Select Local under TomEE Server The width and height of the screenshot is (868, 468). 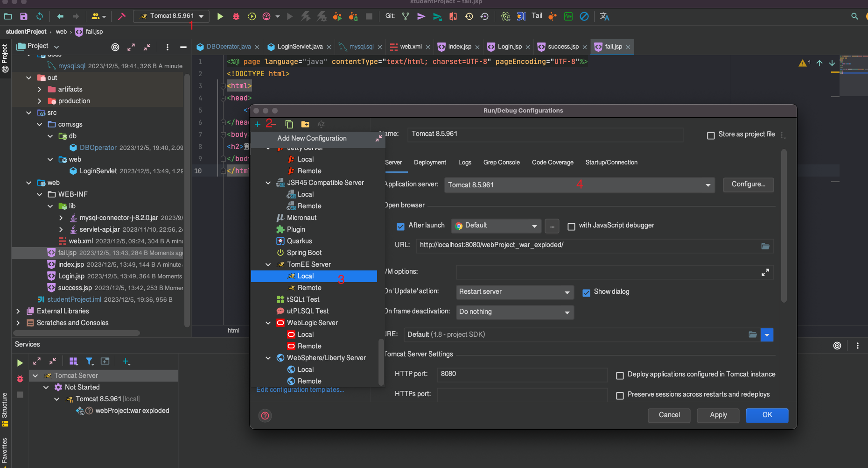tap(314, 276)
